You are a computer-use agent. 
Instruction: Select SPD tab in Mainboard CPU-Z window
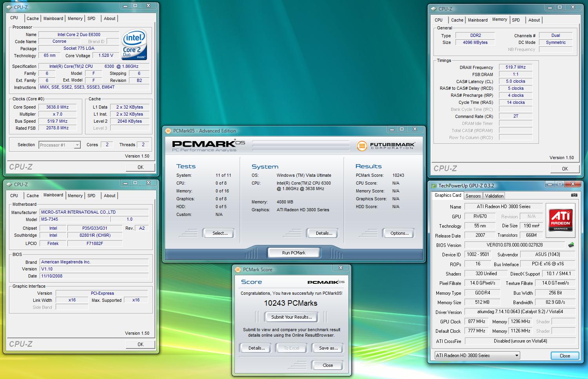coord(91,196)
